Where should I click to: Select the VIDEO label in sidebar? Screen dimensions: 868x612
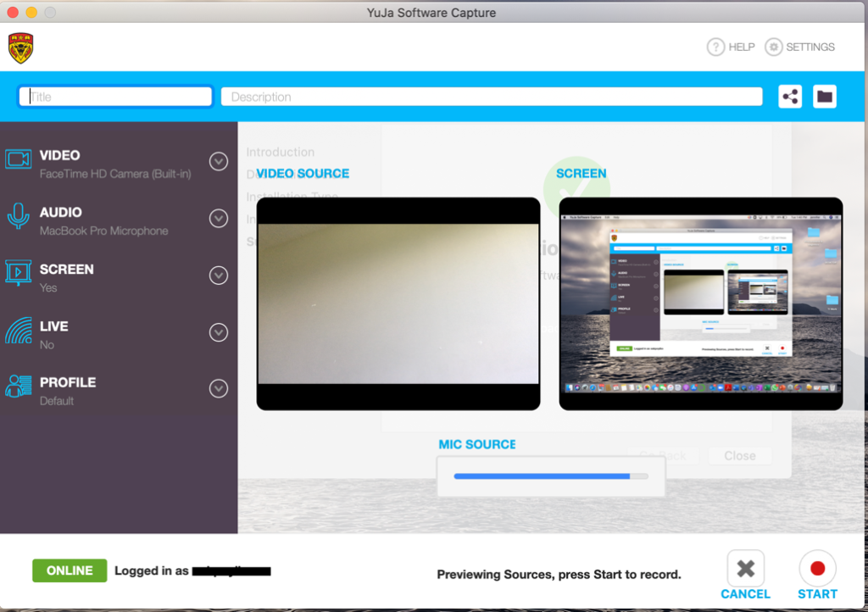60,155
